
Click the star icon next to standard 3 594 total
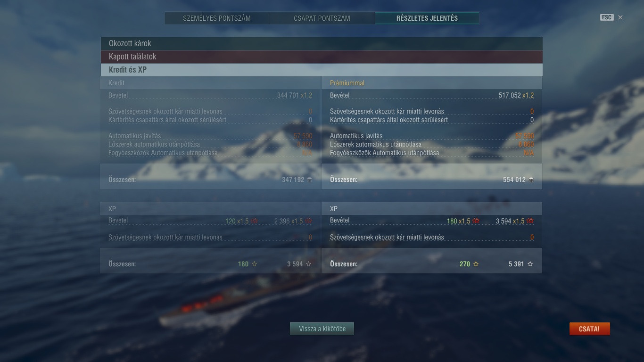(308, 264)
